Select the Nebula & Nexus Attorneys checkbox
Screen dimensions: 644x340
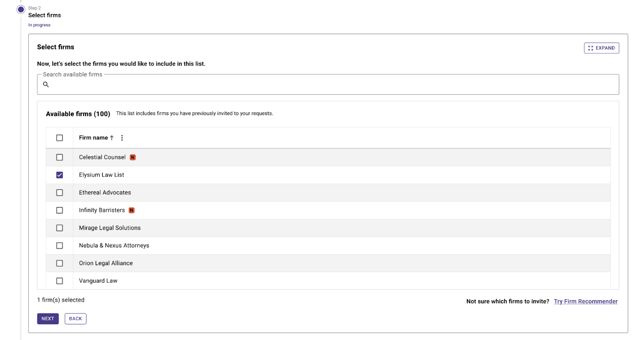60,246
